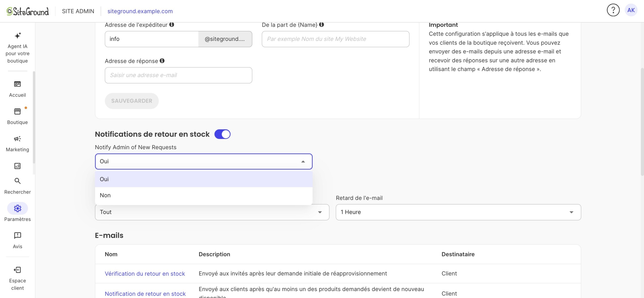Open the Tout dropdown
Screen dimensions: 644x298
coord(212,212)
